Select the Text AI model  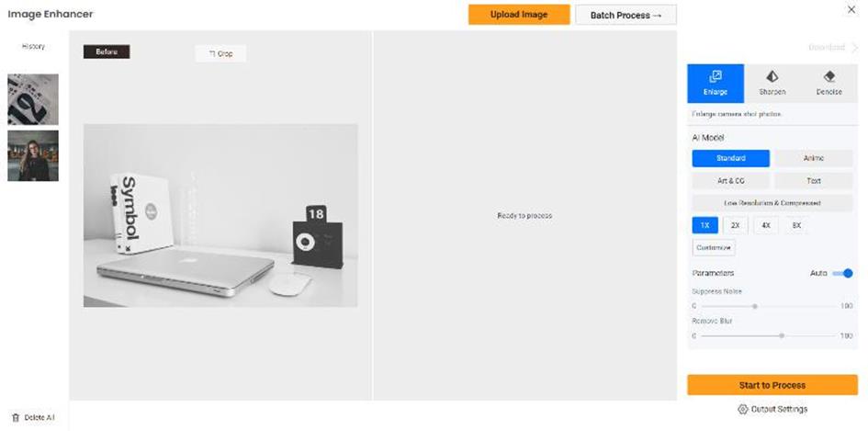[813, 181]
